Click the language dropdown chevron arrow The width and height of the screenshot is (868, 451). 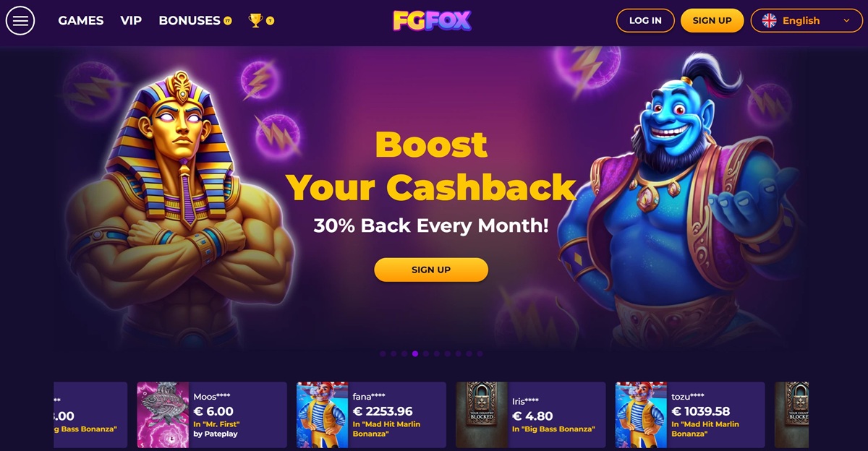click(847, 21)
